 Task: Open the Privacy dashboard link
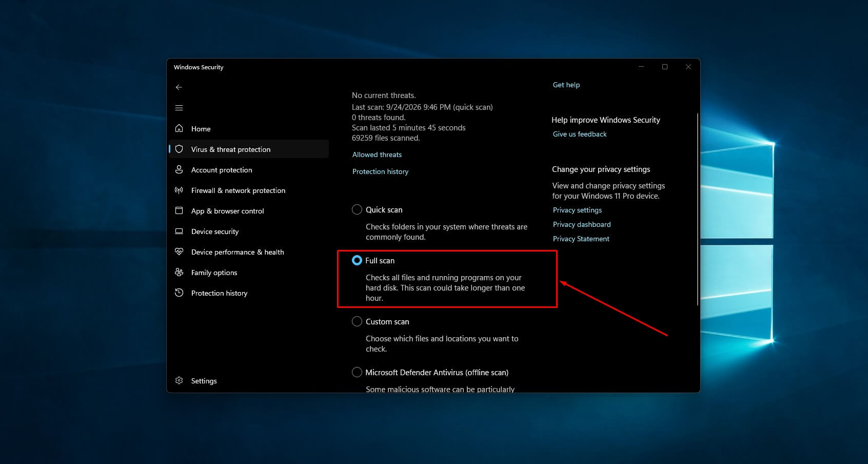pos(582,224)
